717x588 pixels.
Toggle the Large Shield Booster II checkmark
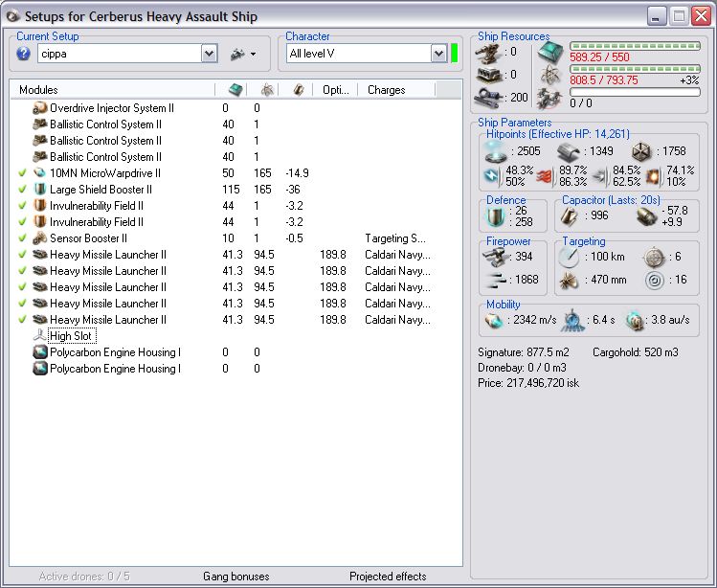click(23, 190)
